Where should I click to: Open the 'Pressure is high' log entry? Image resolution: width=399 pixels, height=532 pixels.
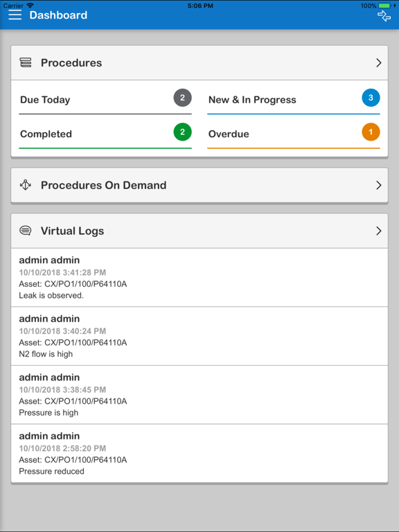[x=199, y=395]
